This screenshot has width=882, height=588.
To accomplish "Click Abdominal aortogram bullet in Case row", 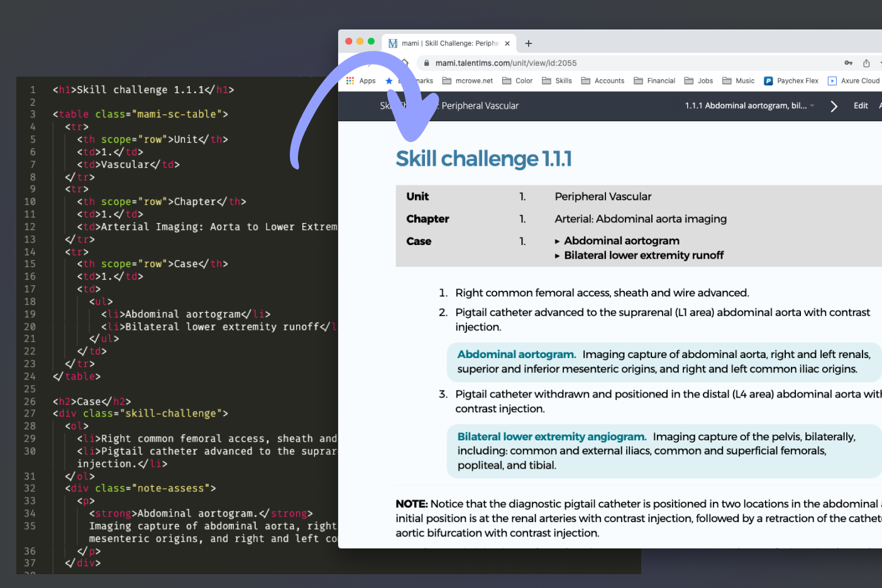I will click(621, 241).
